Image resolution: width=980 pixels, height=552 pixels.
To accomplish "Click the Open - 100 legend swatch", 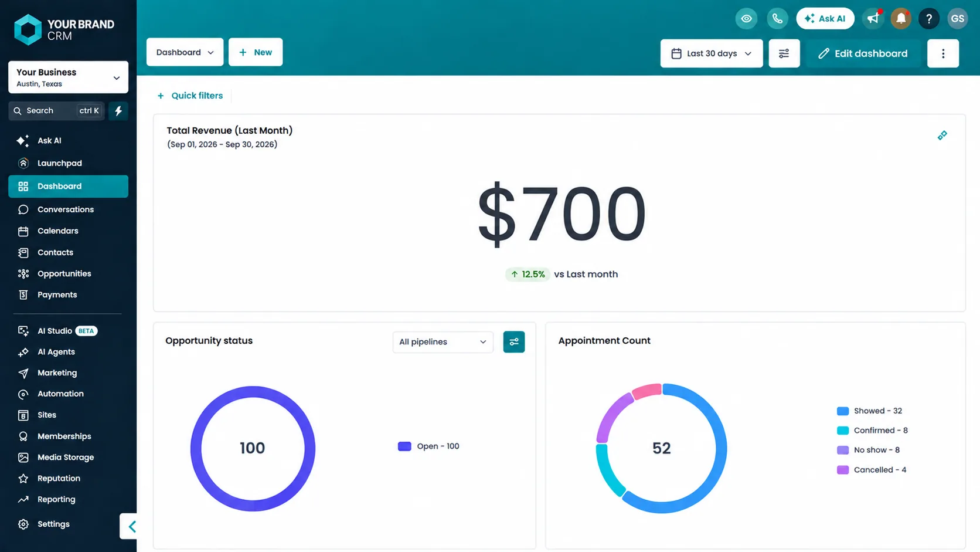I will (404, 446).
